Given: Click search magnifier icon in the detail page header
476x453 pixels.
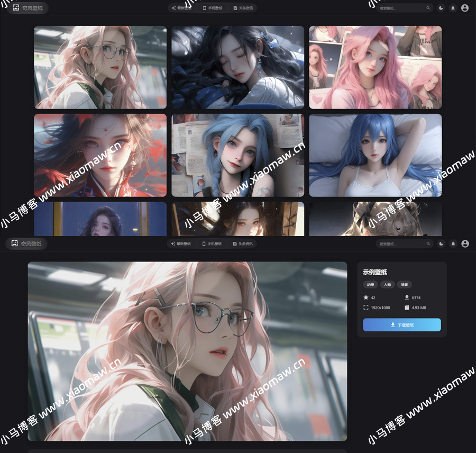Looking at the screenshot, I should [428, 244].
